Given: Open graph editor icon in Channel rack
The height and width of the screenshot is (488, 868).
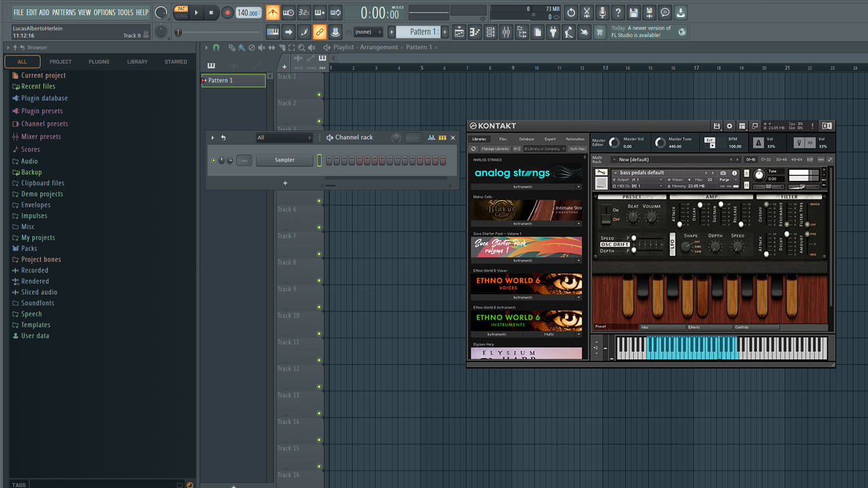Looking at the screenshot, I should [x=431, y=137].
